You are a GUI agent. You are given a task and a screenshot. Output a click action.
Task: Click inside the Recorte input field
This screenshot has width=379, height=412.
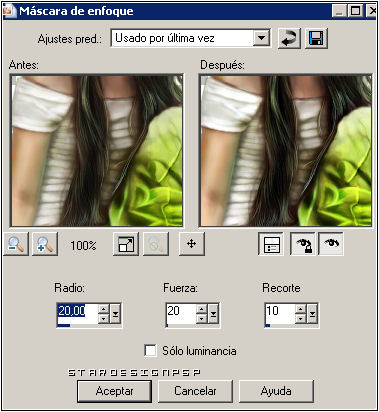(x=280, y=311)
